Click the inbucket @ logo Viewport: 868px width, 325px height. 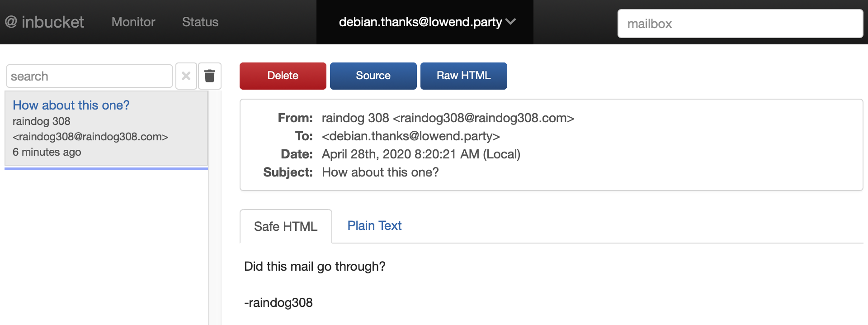tap(44, 22)
